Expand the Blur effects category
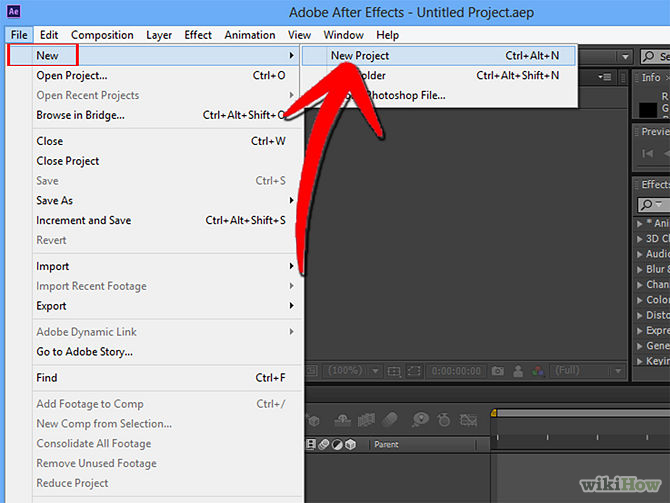The width and height of the screenshot is (670, 503). [640, 270]
